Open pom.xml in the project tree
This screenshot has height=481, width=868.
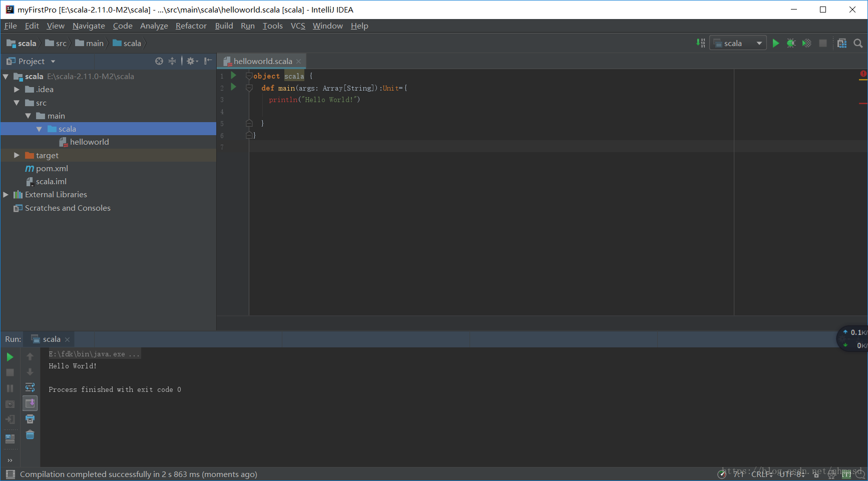coord(52,169)
